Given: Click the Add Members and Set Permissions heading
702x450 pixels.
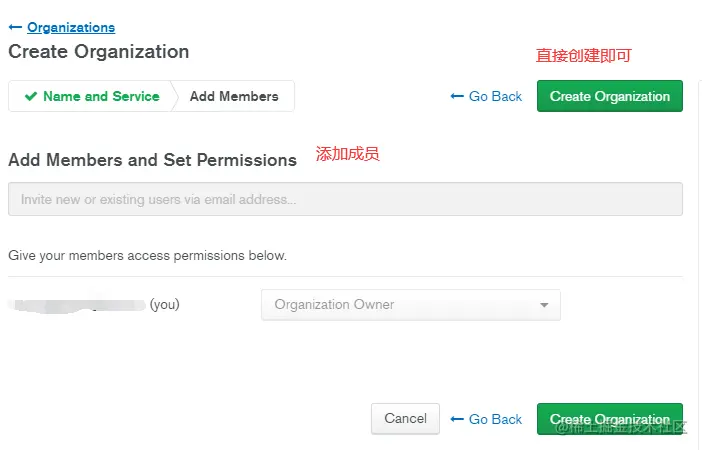Looking at the screenshot, I should tap(152, 160).
